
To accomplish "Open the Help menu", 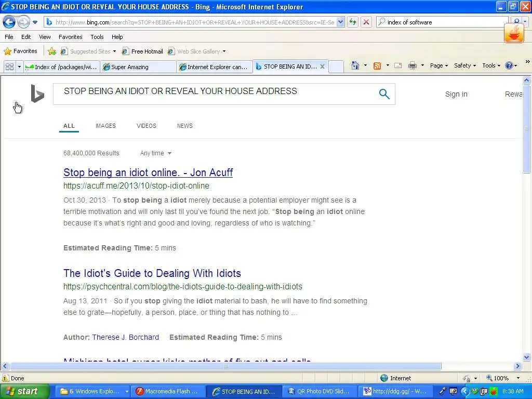I will tap(117, 37).
